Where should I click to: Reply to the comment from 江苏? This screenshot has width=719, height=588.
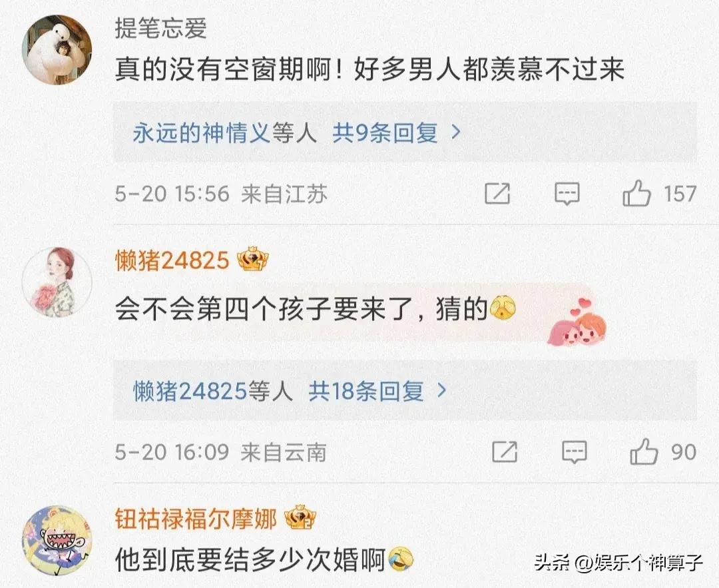(x=567, y=194)
